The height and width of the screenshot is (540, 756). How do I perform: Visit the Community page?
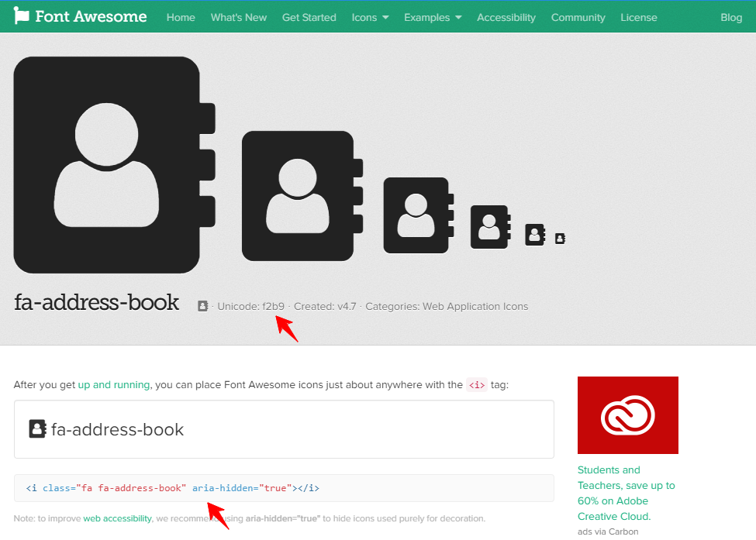(x=578, y=17)
